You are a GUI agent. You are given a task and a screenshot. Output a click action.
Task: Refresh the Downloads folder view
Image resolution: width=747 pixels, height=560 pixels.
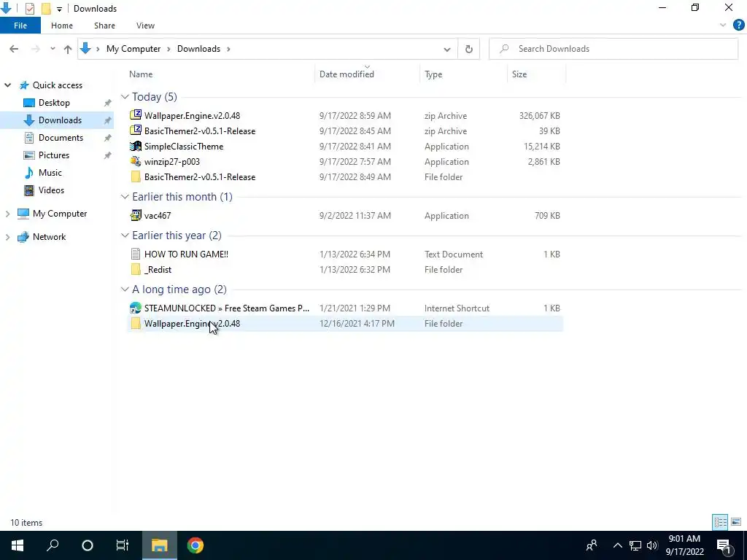469,49
